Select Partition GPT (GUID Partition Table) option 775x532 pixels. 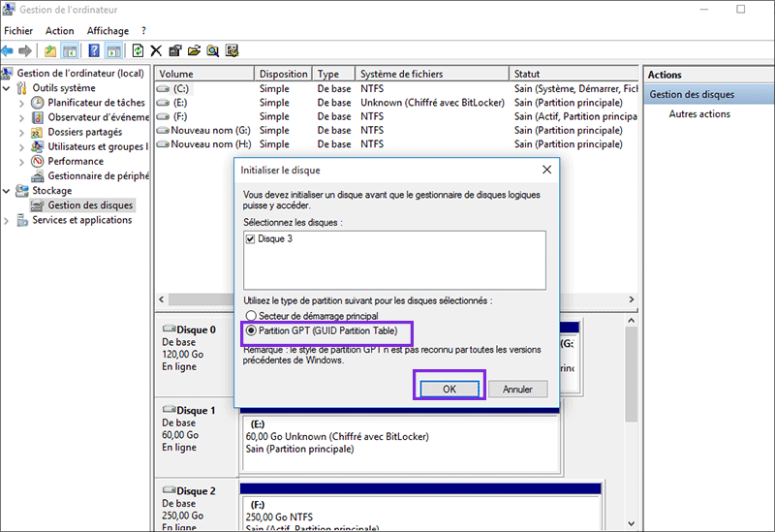(251, 331)
